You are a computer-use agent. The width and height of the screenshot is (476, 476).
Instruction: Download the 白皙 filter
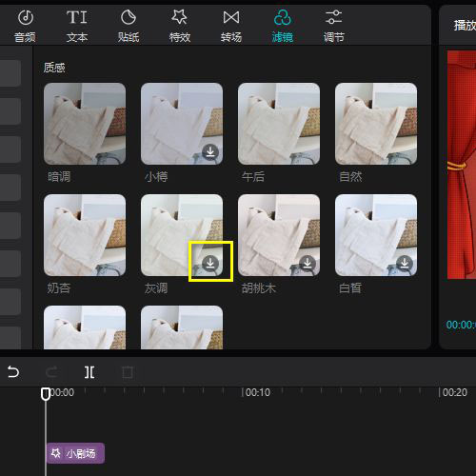405,263
